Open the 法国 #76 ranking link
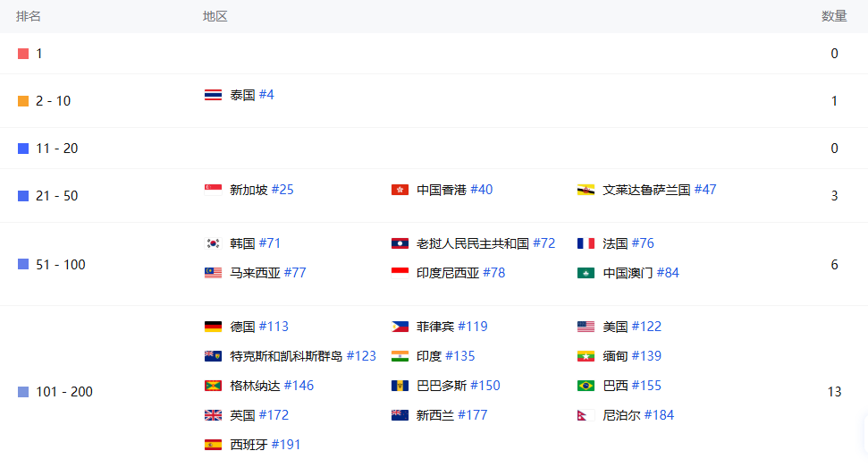The image size is (868, 468). pos(628,243)
